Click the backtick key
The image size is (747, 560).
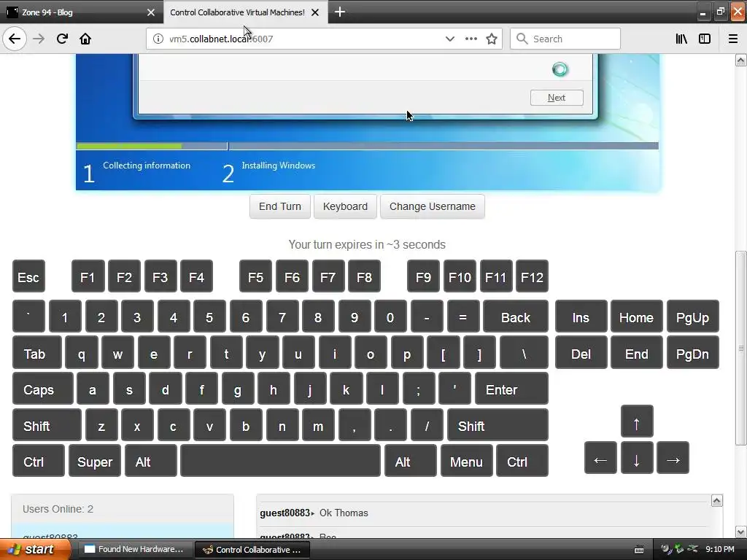[28, 316]
